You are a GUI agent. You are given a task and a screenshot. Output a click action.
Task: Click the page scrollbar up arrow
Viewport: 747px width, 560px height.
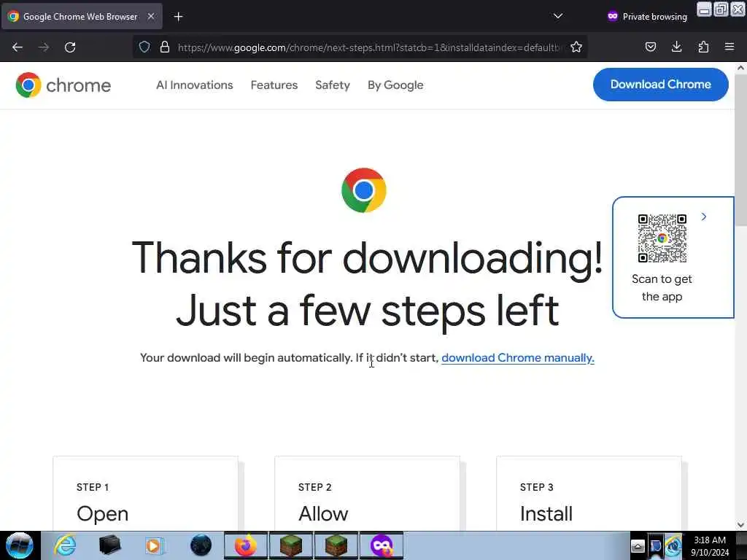click(x=741, y=68)
